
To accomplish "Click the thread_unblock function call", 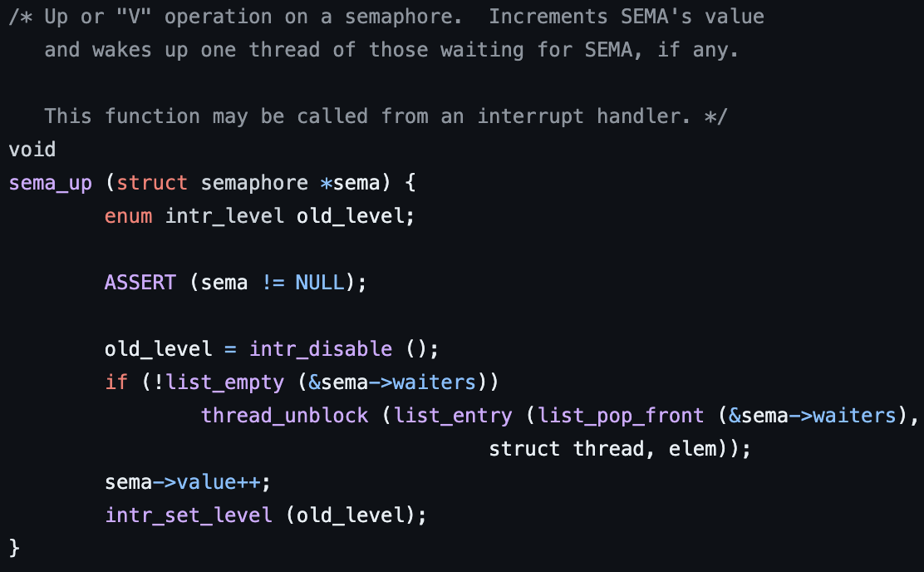I will point(285,416).
